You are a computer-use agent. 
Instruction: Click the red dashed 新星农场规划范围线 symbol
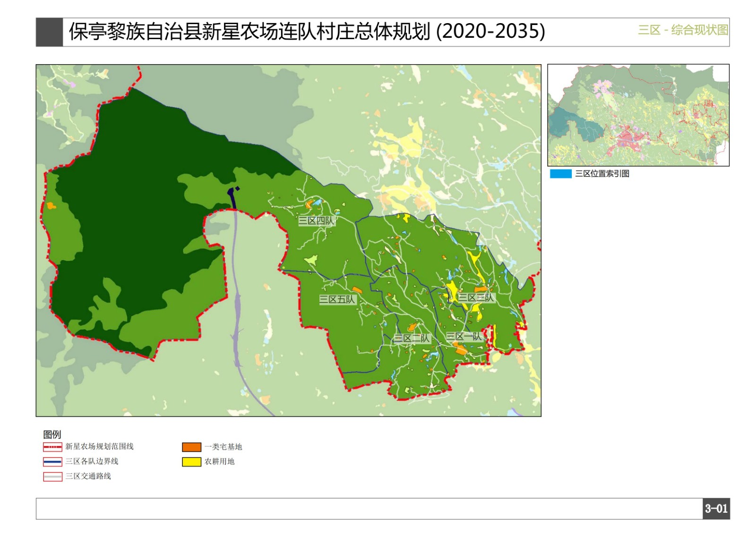click(52, 447)
